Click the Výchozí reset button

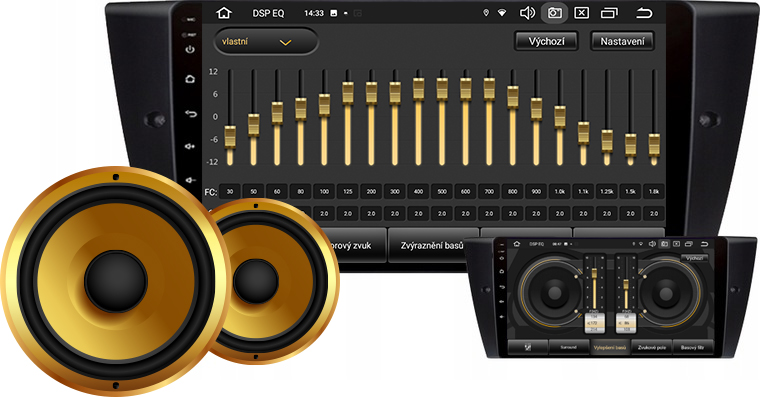[546, 41]
